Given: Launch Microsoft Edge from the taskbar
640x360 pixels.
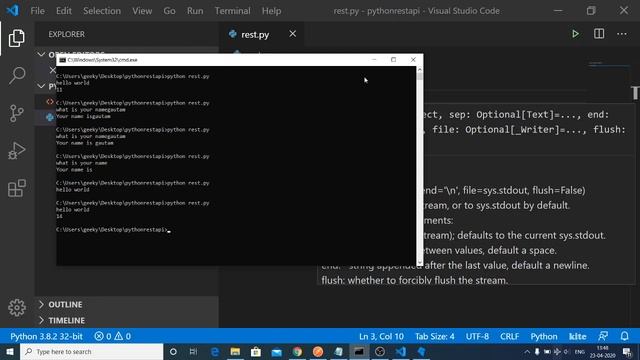Looking at the screenshot, I should pyautogui.click(x=214, y=351).
